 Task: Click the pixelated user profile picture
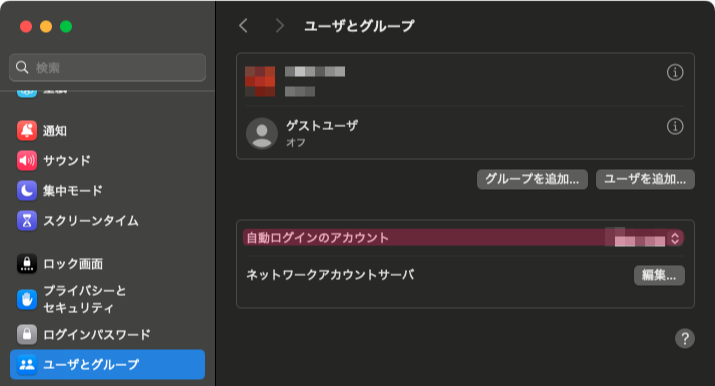(x=260, y=81)
